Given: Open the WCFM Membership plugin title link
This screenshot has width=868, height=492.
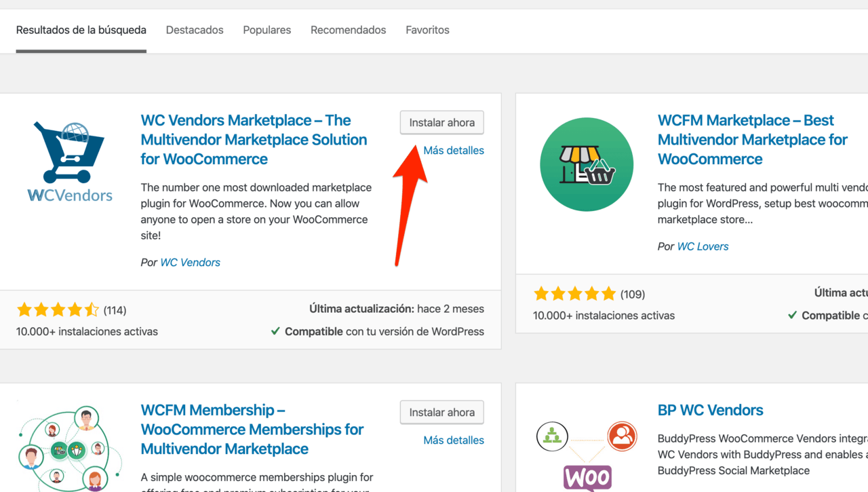Looking at the screenshot, I should pos(252,430).
